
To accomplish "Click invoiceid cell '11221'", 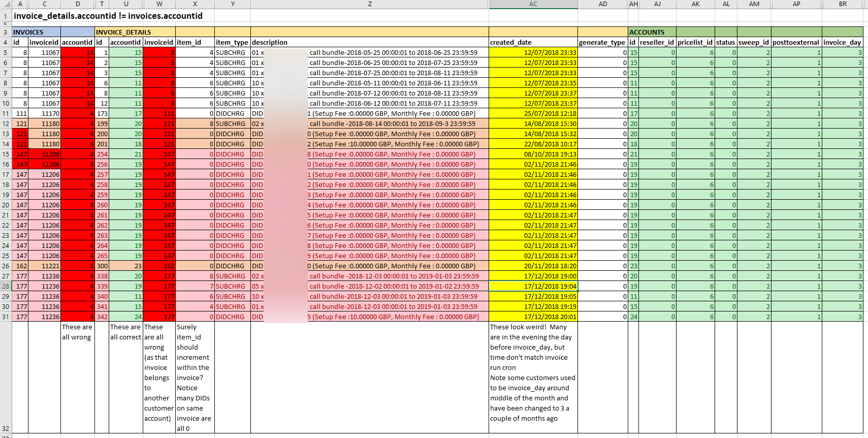I will 44,266.
